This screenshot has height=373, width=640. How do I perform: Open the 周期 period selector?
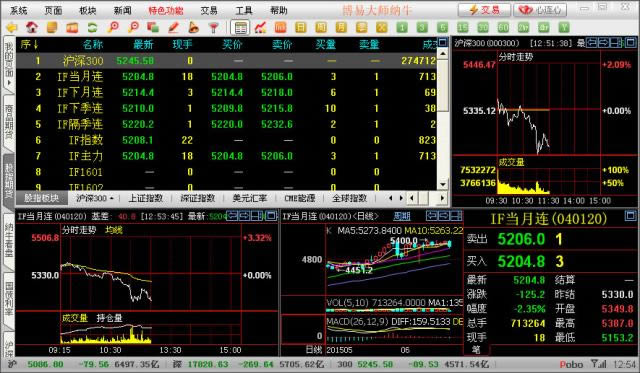tap(402, 216)
